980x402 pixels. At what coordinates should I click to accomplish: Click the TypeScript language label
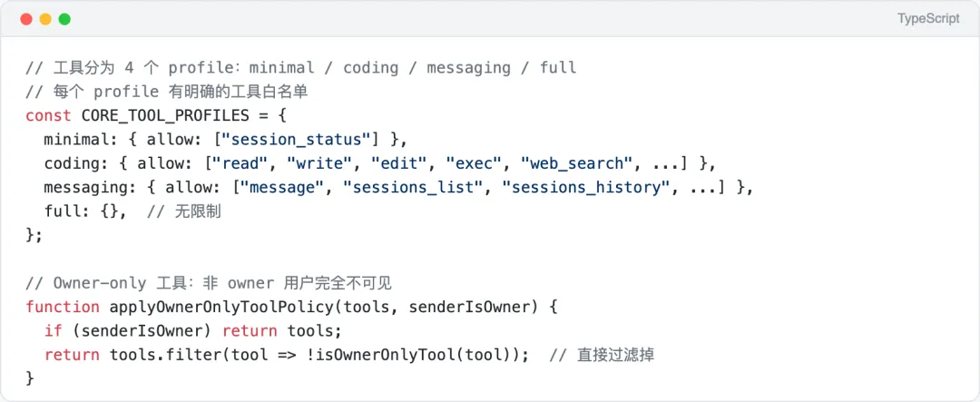928,19
